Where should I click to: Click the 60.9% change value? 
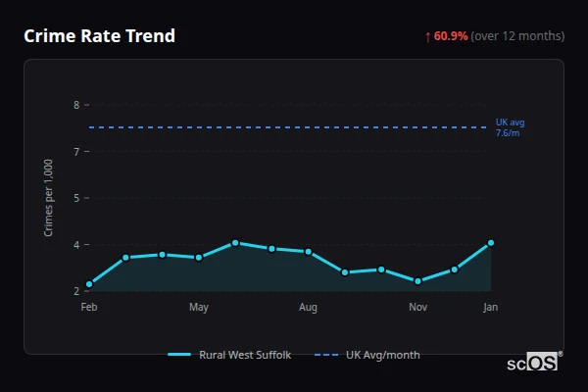tap(451, 36)
